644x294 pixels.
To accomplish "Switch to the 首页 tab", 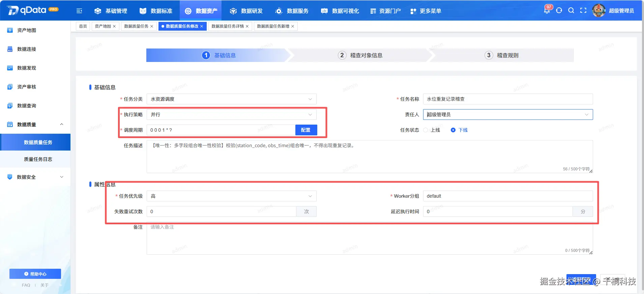I will 83,26.
